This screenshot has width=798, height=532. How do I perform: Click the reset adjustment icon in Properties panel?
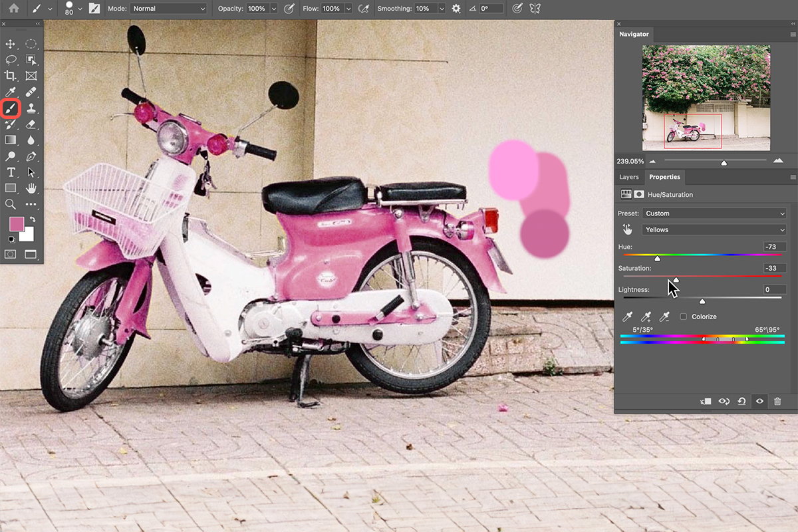click(741, 401)
